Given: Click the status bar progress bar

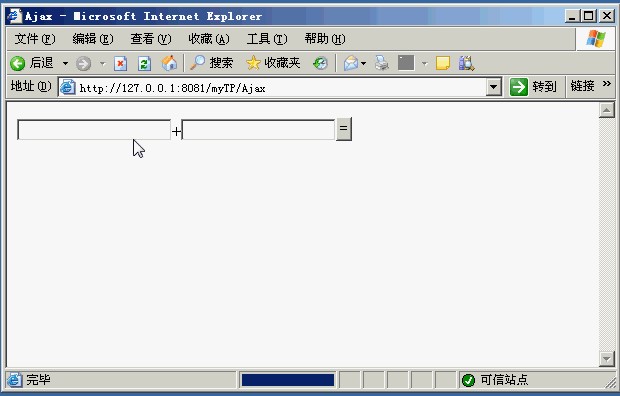Looking at the screenshot, I should click(x=288, y=380).
